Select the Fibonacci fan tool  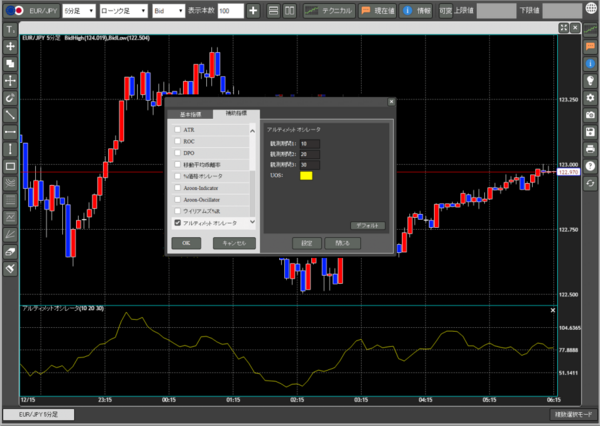10,183
